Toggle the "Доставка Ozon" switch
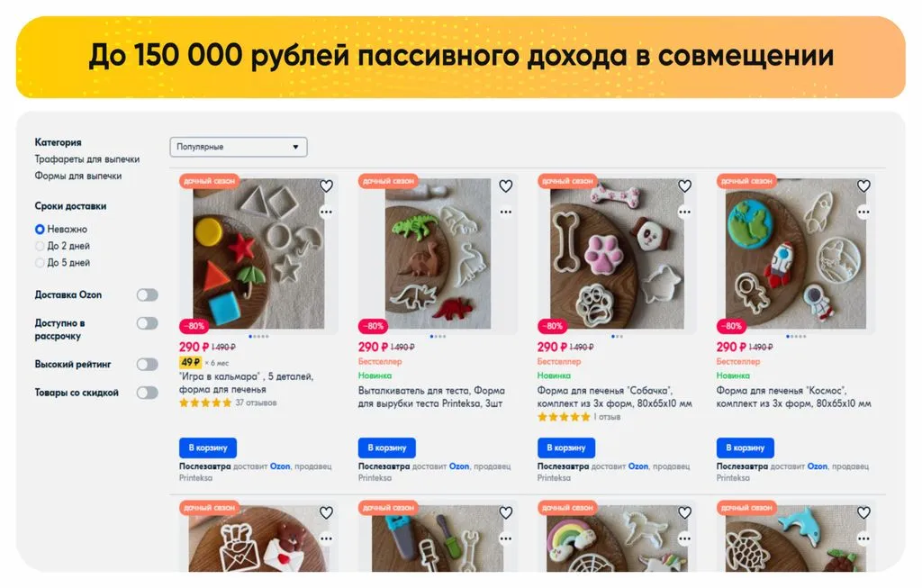 (147, 294)
